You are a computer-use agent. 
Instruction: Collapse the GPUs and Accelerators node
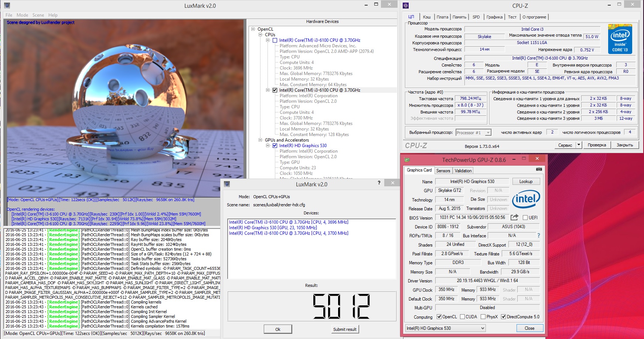(260, 140)
